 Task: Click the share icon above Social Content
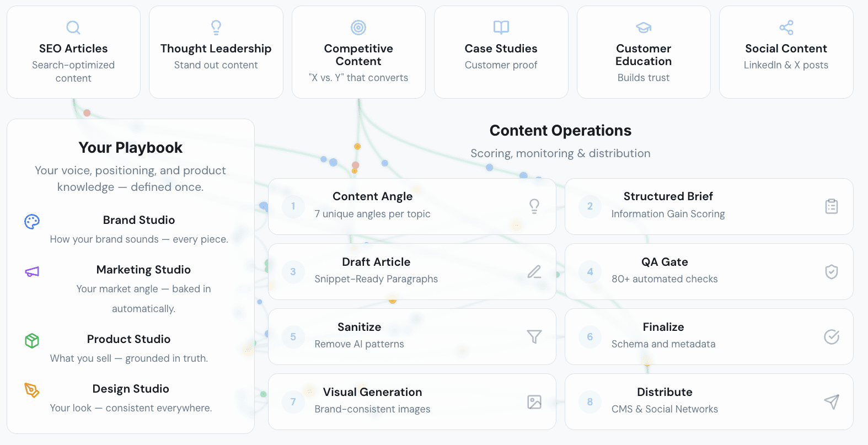click(786, 28)
